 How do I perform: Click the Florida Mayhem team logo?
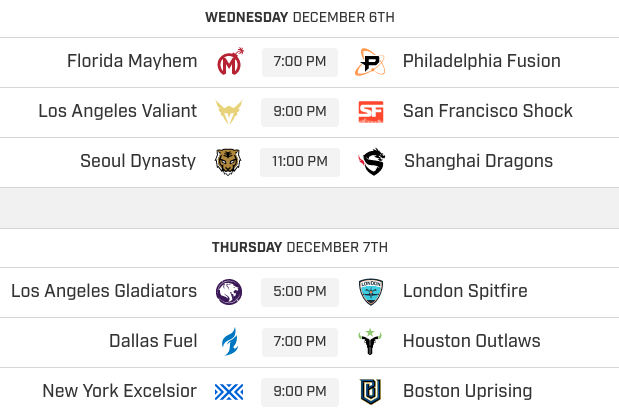[x=229, y=62]
